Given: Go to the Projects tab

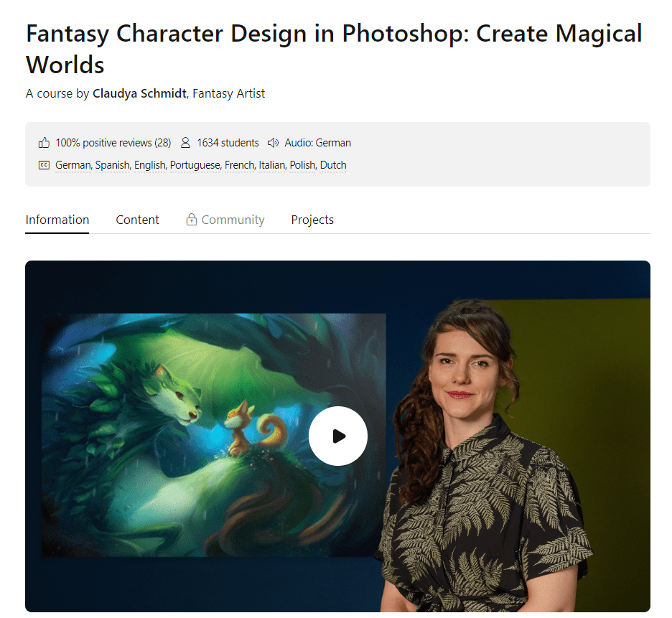Looking at the screenshot, I should (x=312, y=220).
